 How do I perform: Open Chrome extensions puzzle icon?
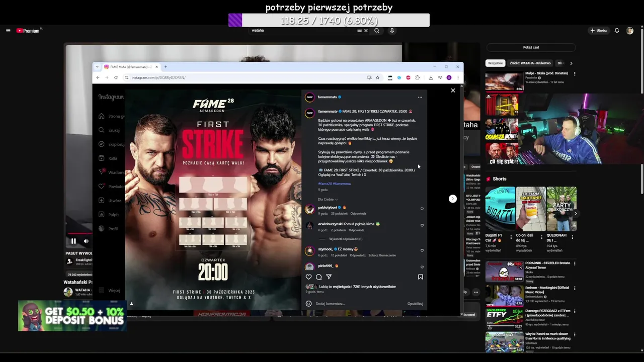(417, 77)
